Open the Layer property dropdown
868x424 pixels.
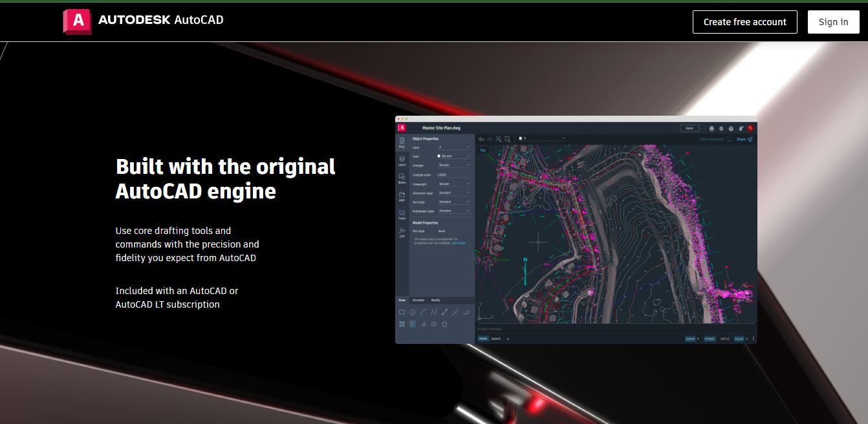click(453, 147)
